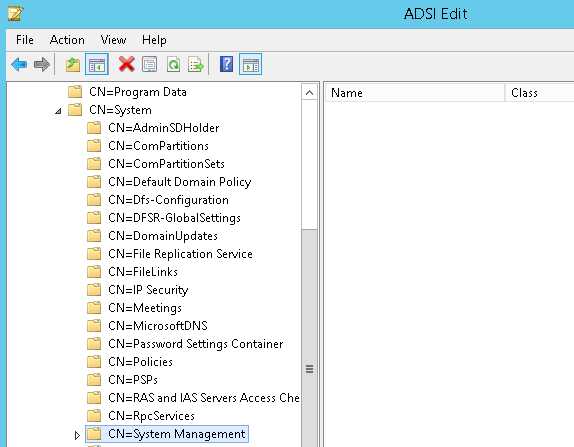Sort by the Name column header
Screen dimensions: 574x447
415,93
